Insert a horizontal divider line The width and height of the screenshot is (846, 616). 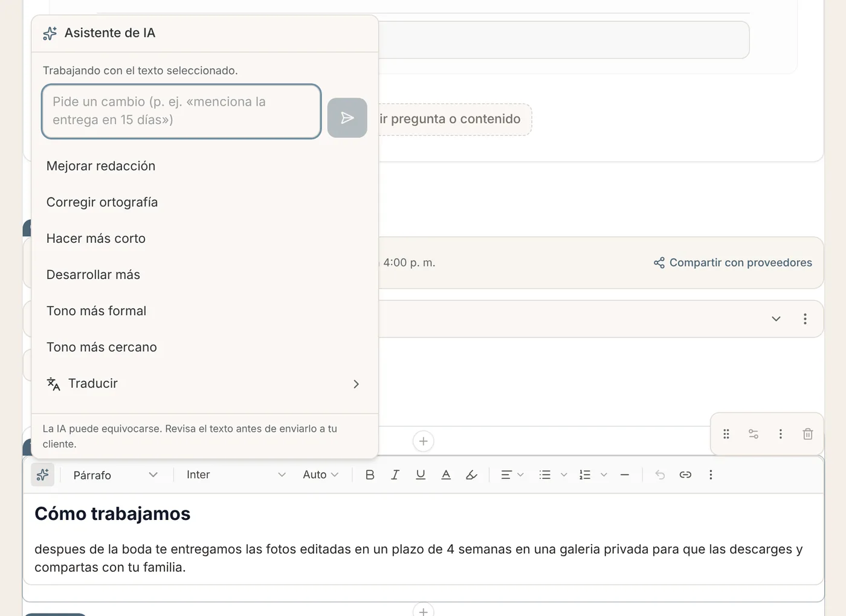625,475
